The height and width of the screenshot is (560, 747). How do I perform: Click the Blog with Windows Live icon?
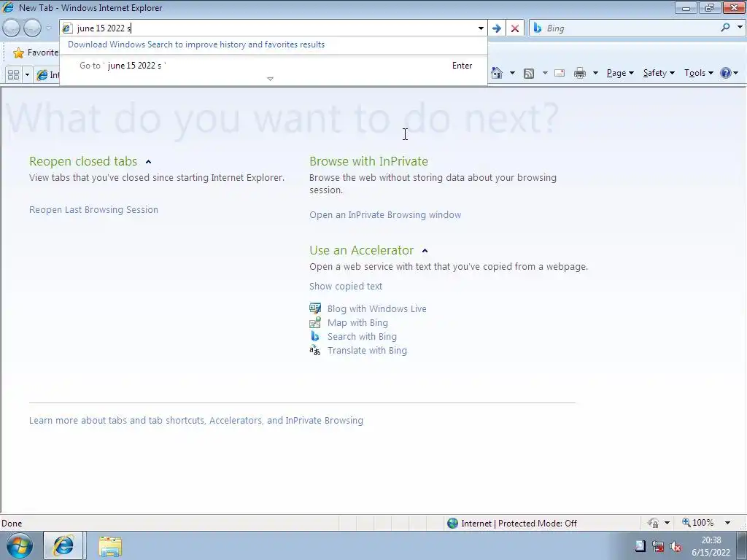(x=315, y=308)
